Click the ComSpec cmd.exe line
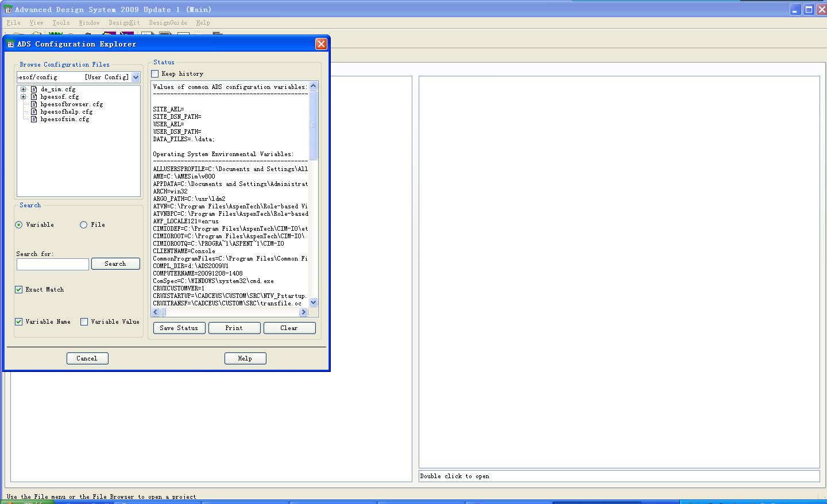Screen dimensions: 827x504 [213, 281]
